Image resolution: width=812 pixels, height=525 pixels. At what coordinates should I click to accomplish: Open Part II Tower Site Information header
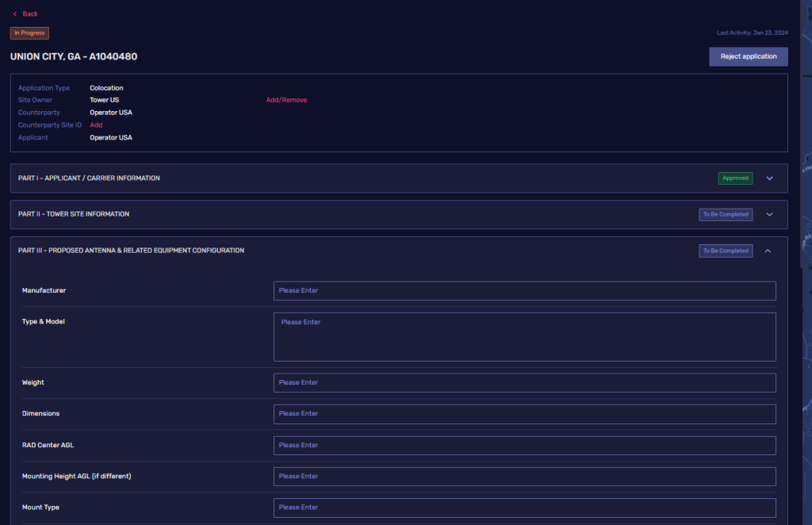tap(74, 214)
